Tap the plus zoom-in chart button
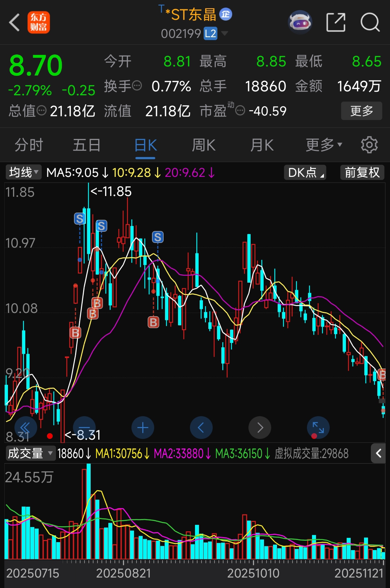This screenshot has height=588, width=390. (x=143, y=427)
